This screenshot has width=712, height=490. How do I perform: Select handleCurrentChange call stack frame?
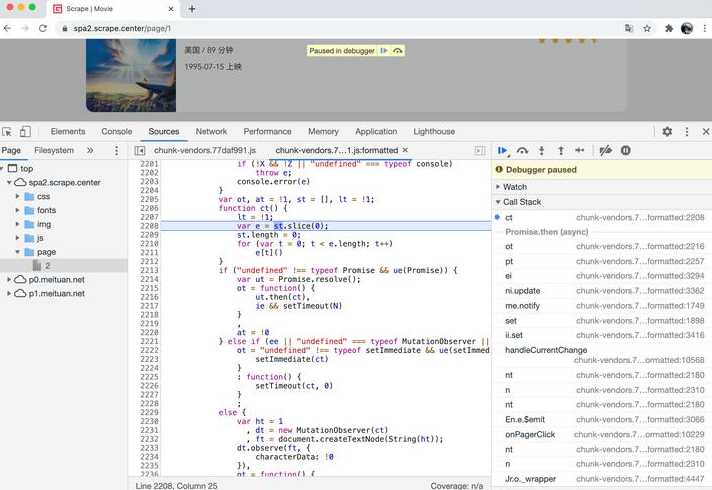click(601, 355)
